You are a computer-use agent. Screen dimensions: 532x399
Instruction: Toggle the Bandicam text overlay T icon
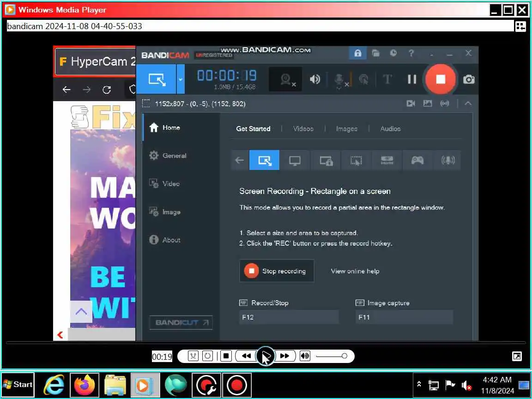click(387, 79)
